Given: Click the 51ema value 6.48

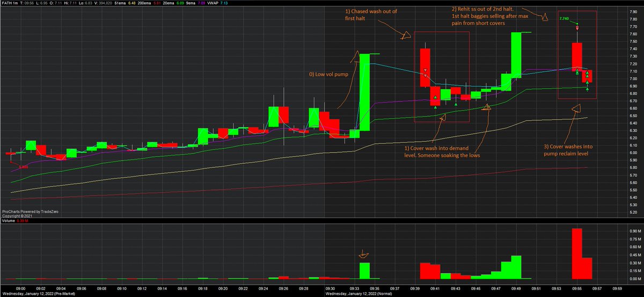Looking at the screenshot, I should (x=132, y=3).
